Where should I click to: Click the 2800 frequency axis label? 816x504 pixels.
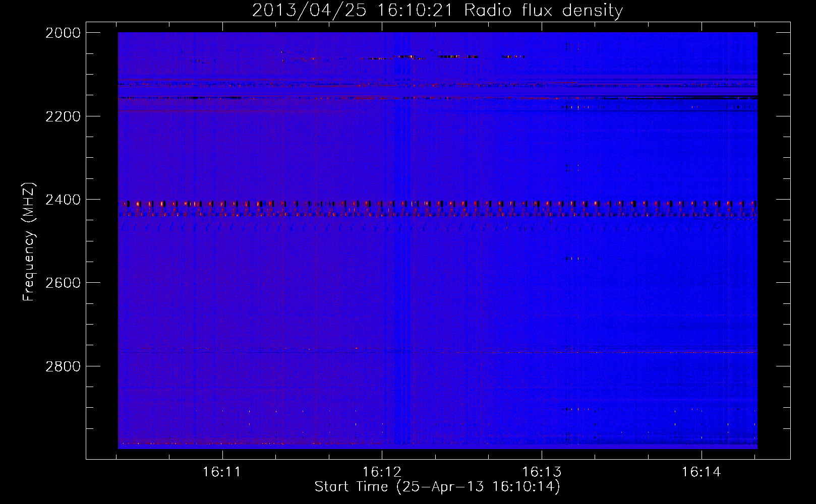click(x=63, y=366)
